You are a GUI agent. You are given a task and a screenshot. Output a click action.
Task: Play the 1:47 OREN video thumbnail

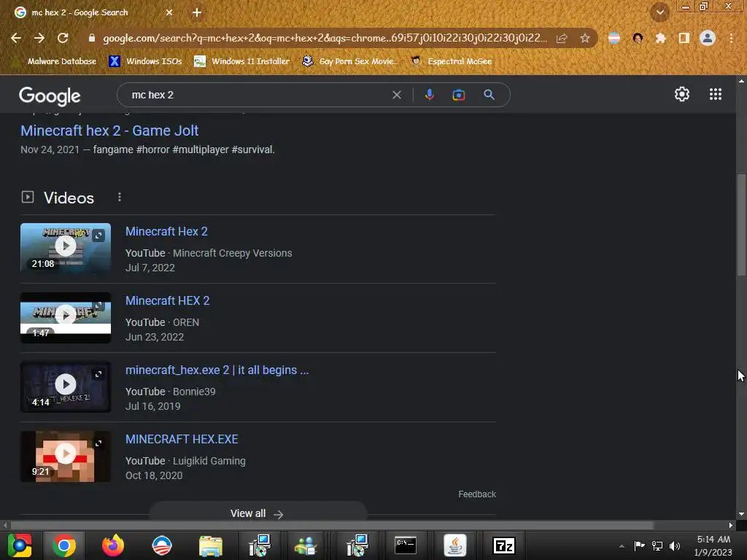[66, 317]
